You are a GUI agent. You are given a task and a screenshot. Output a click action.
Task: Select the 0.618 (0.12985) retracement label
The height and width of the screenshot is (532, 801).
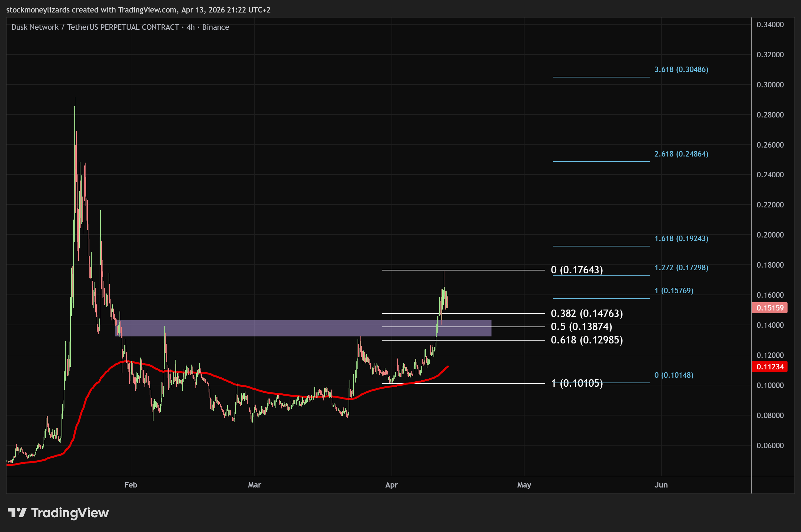point(586,340)
